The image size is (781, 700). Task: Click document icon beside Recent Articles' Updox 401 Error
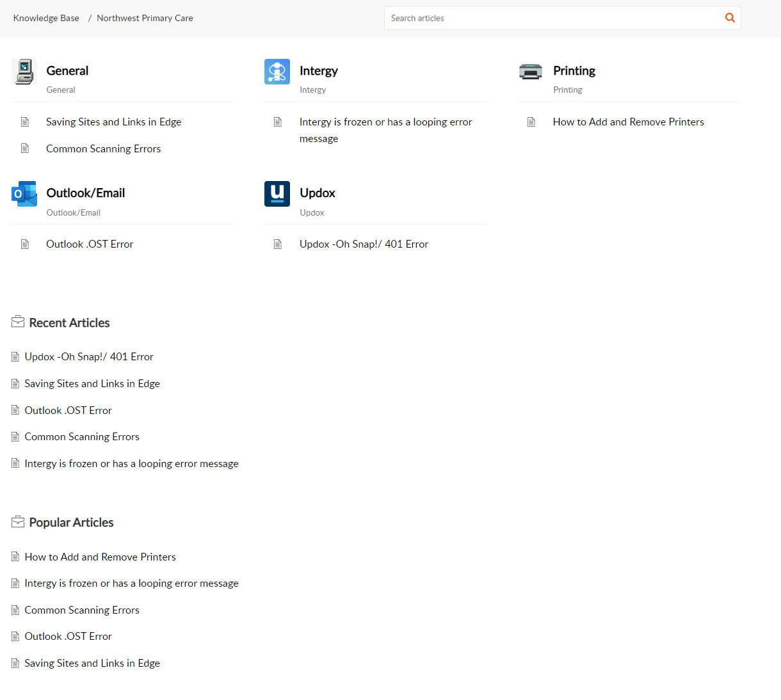point(15,357)
